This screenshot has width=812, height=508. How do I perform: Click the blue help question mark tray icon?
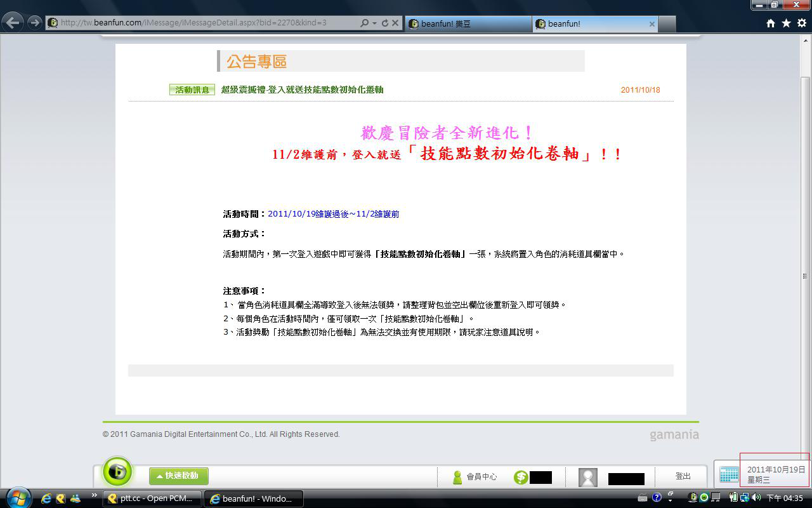(x=657, y=498)
